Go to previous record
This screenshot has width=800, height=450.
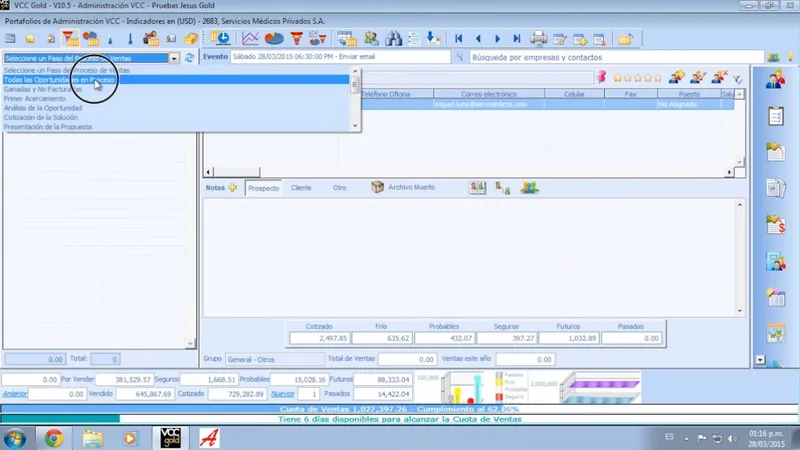pyautogui.click(x=478, y=39)
